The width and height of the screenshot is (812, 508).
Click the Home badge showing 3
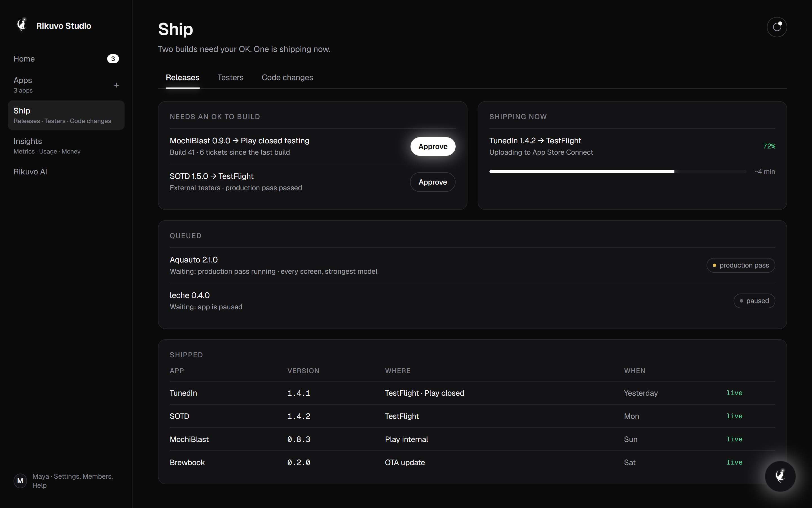pos(113,59)
